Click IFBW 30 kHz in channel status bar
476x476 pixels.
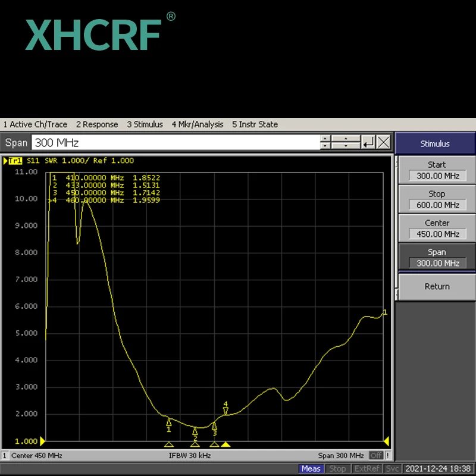[190, 455]
